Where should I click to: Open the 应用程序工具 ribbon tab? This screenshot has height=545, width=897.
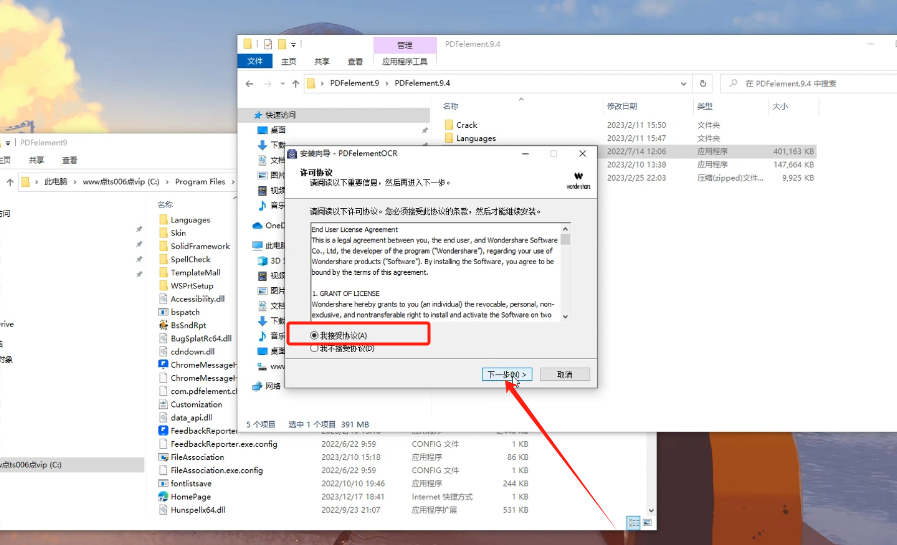pos(404,61)
